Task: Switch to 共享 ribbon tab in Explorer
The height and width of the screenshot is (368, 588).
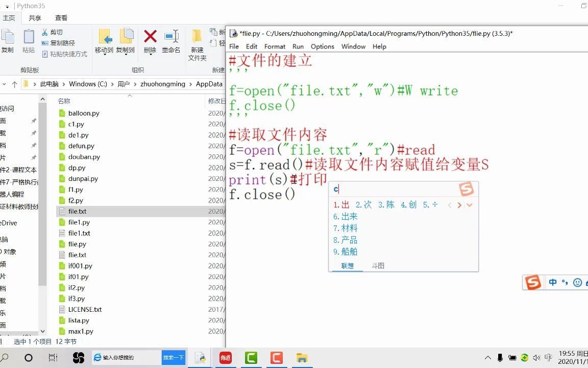Action: click(35, 18)
